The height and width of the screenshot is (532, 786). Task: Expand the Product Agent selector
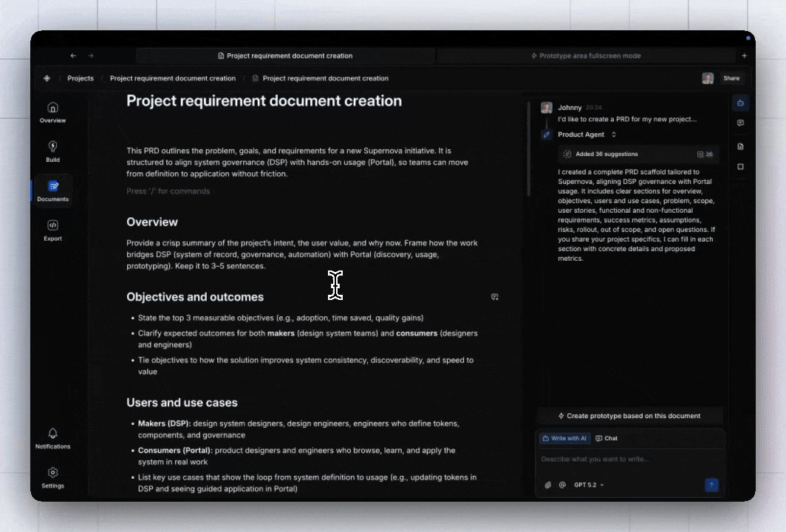pos(587,134)
